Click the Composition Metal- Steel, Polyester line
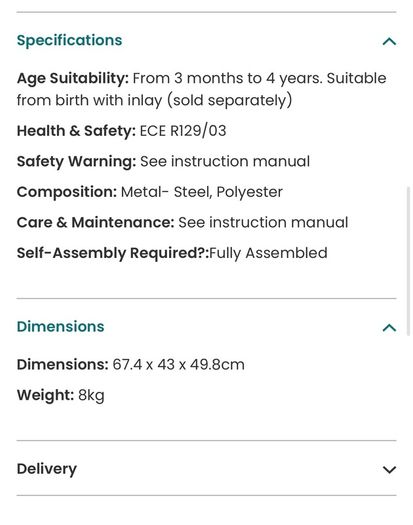This screenshot has width=413, height=525. [150, 192]
